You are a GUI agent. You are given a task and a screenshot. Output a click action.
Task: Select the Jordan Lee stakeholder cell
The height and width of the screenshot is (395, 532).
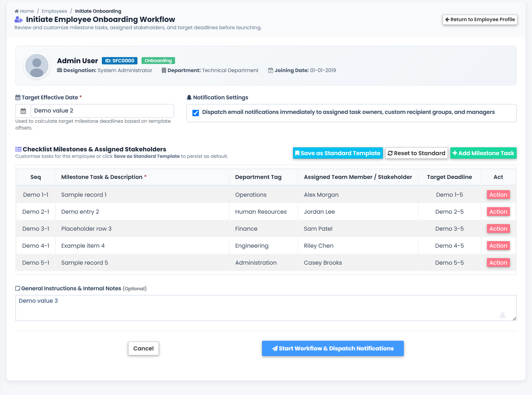click(x=358, y=212)
